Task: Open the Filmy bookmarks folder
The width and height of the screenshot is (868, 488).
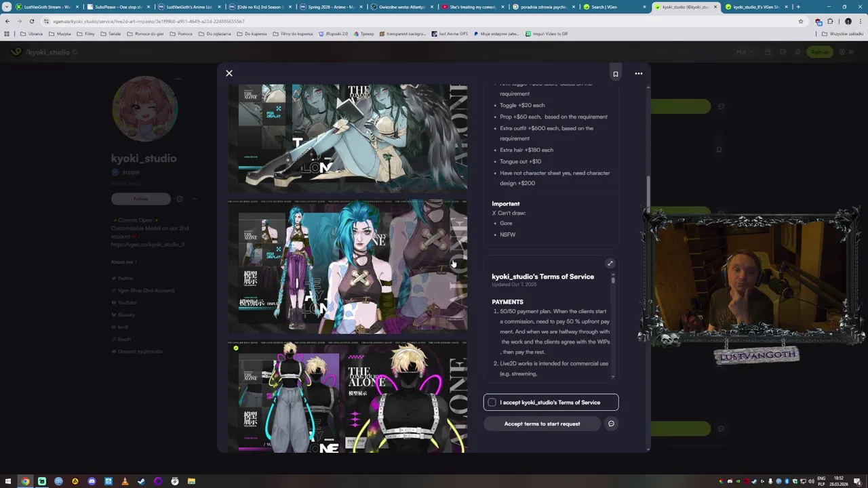Action: (86, 34)
